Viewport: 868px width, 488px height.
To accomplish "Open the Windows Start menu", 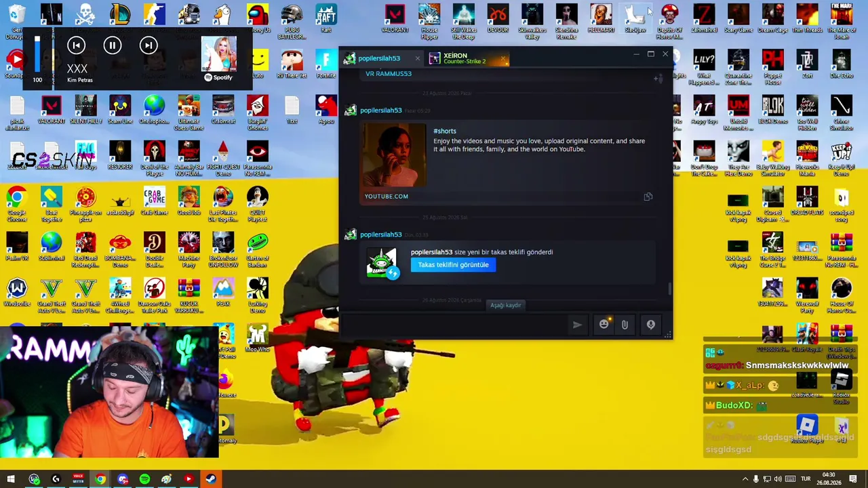I will (x=11, y=479).
